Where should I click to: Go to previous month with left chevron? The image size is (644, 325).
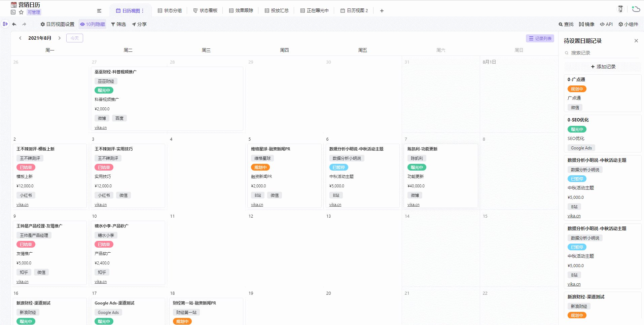click(20, 38)
